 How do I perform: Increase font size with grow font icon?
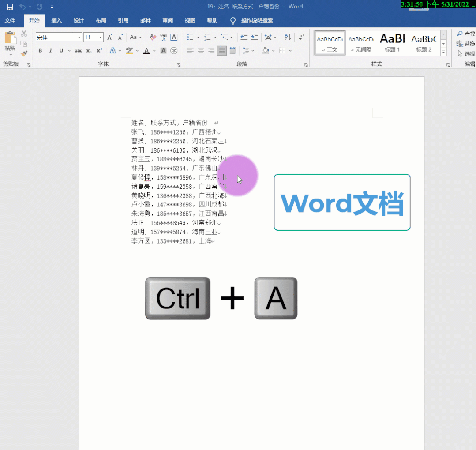click(x=110, y=37)
